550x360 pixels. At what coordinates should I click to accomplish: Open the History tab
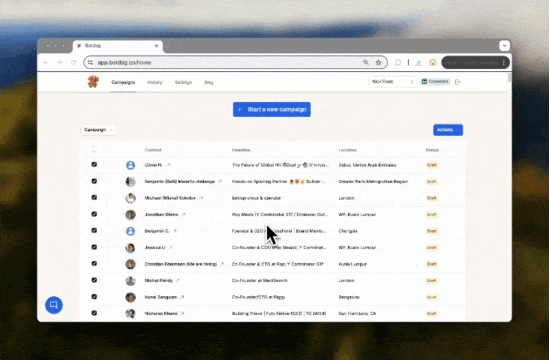(x=155, y=82)
